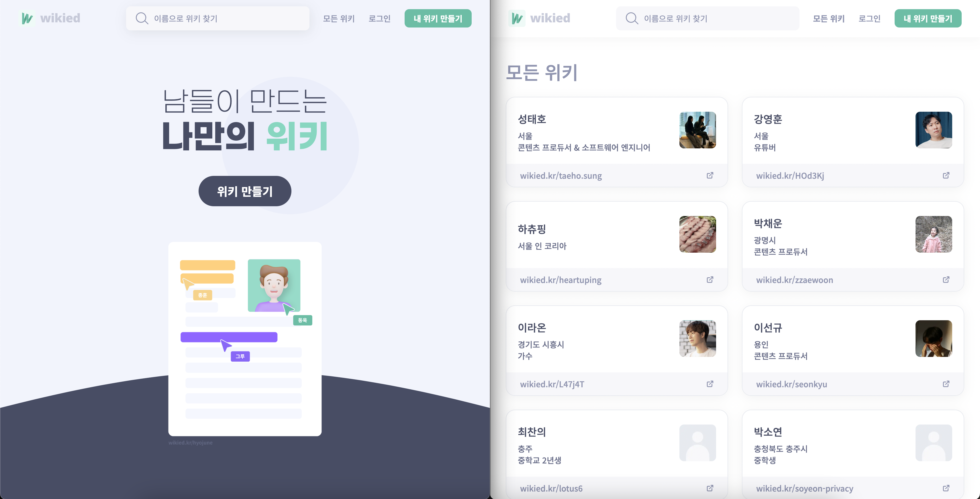Open the 이라온 wiki card name

pyautogui.click(x=532, y=327)
